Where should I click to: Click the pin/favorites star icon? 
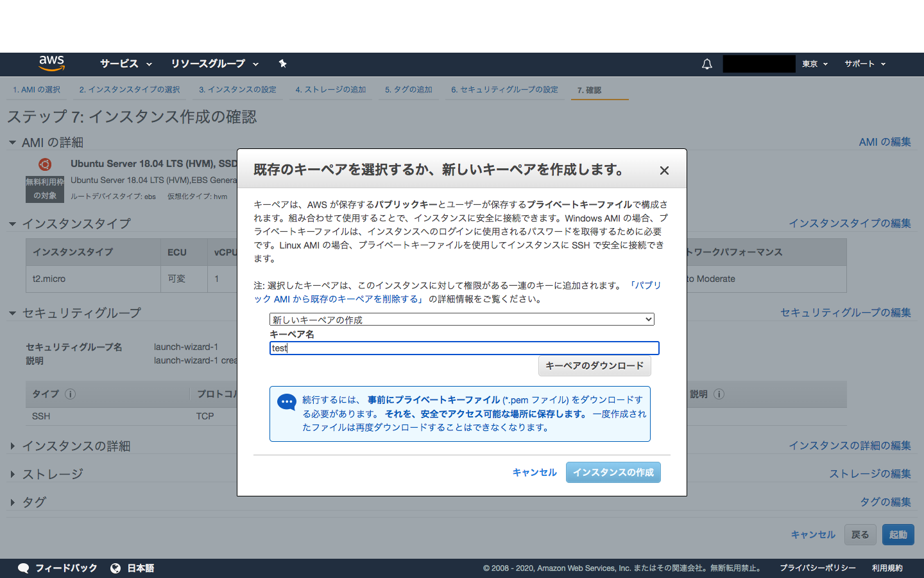pos(282,64)
